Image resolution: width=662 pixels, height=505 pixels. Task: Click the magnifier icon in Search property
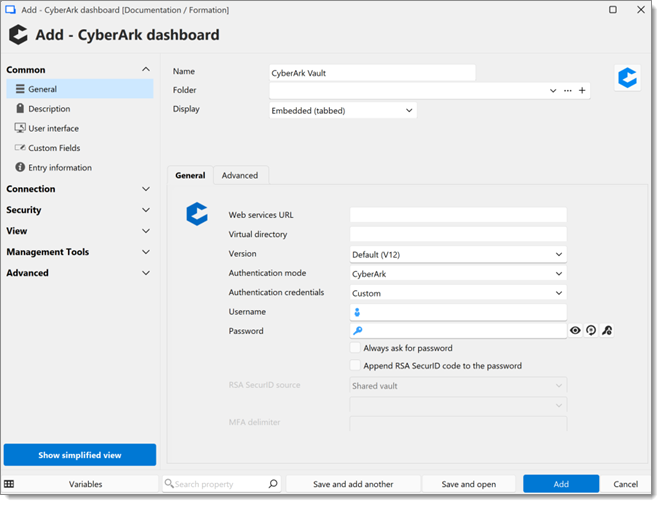click(273, 484)
